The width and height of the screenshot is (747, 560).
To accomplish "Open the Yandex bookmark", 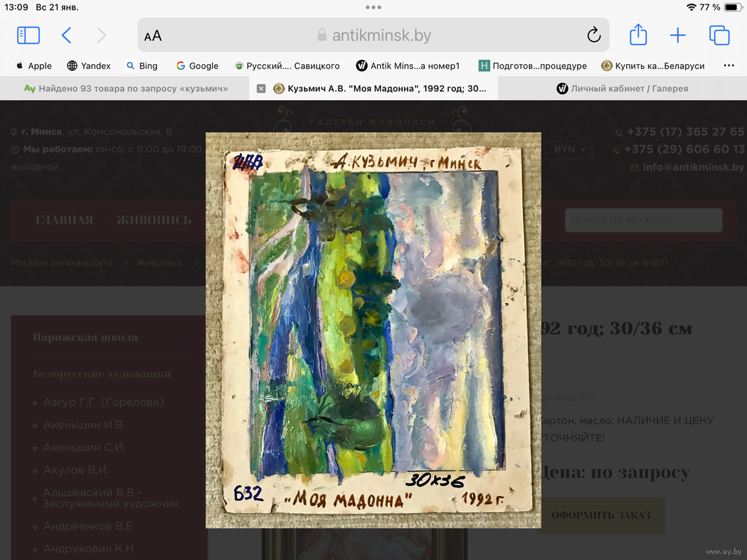I will (x=89, y=66).
